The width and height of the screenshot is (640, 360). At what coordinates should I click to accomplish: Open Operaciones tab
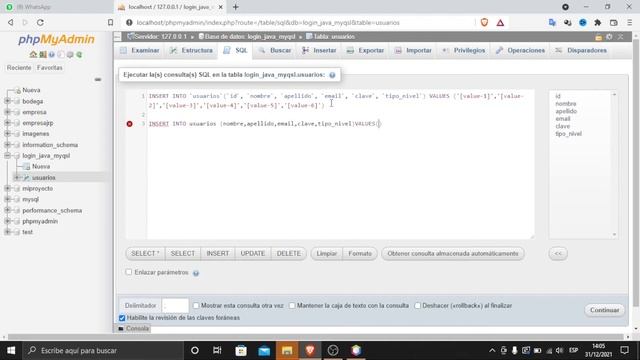pos(521,51)
